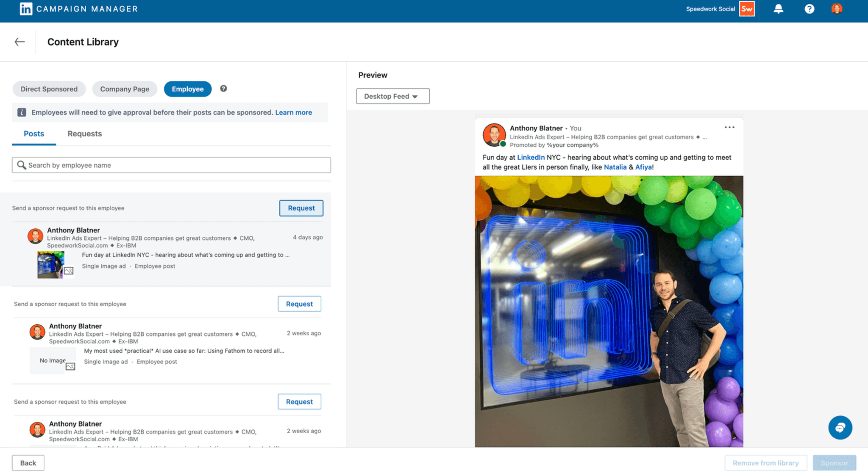Open notifications bell

tap(778, 9)
